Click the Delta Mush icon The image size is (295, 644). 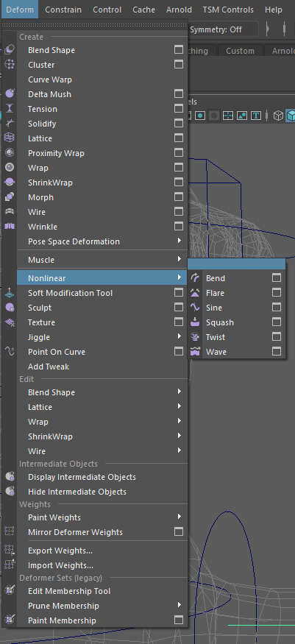tap(10, 94)
